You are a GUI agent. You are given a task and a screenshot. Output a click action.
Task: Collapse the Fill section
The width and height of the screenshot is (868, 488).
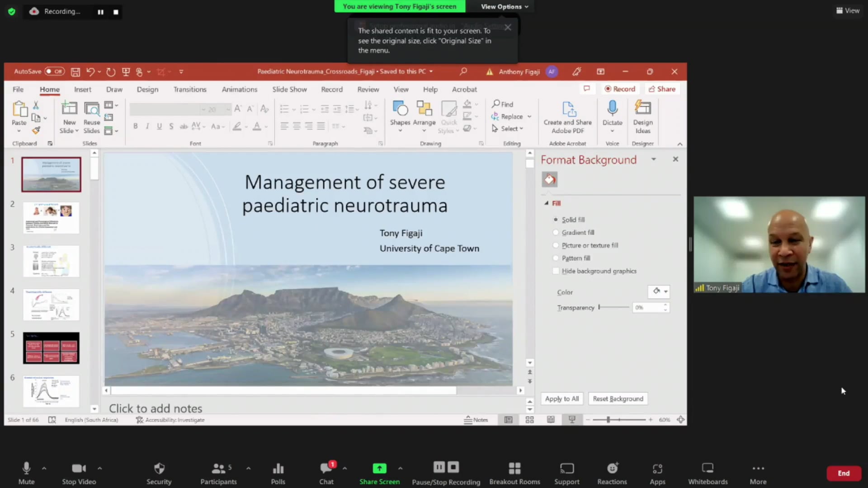coord(546,203)
